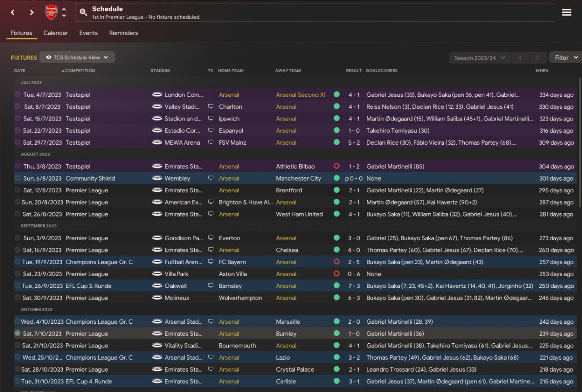Open the Brighton & Hove Albion team link
The height and width of the screenshot is (392, 582).
coord(246,202)
